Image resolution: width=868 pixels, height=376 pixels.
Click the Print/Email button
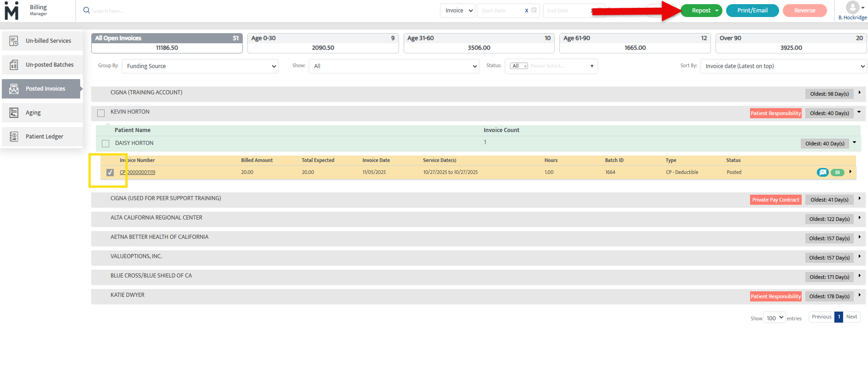752,11
